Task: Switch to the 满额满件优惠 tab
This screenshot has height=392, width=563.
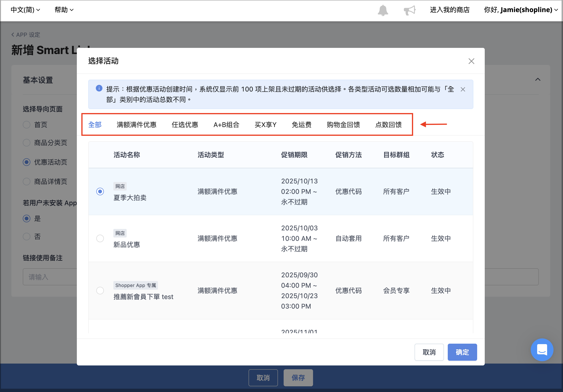Action: coord(137,125)
